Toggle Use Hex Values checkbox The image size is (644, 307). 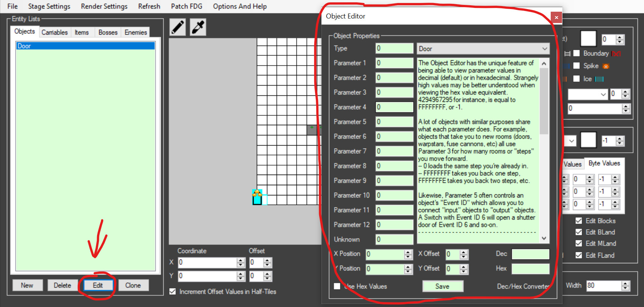coord(337,286)
